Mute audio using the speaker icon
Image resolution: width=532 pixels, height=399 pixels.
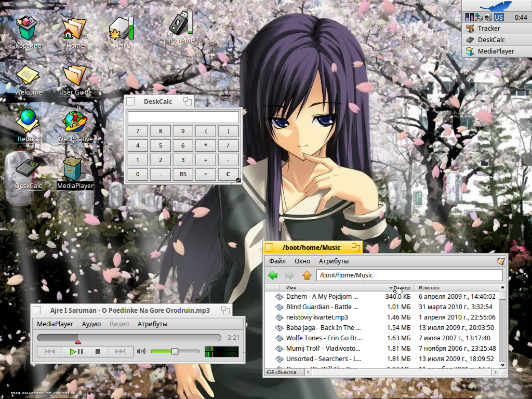[141, 352]
